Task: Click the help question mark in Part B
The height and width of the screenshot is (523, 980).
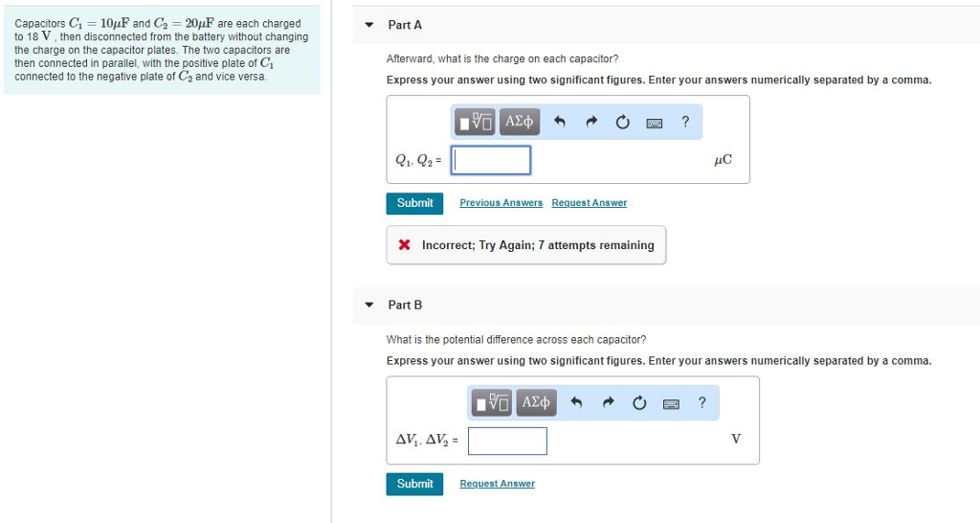Action: 702,402
